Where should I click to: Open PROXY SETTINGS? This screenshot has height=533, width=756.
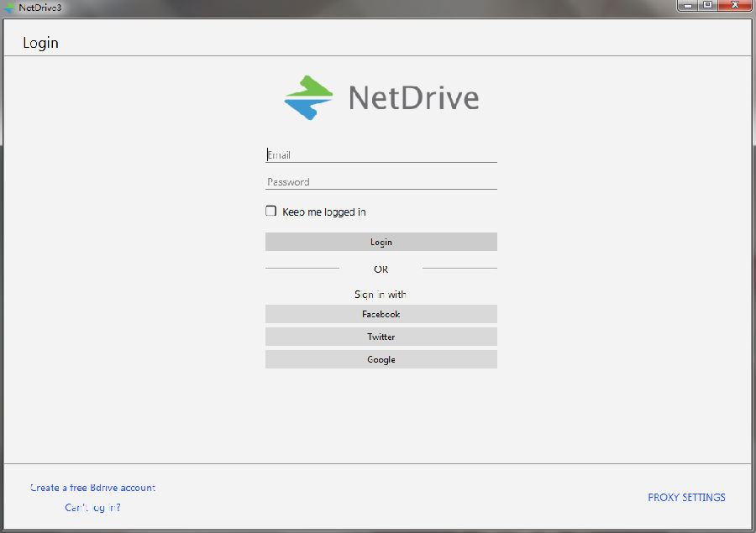[686, 498]
